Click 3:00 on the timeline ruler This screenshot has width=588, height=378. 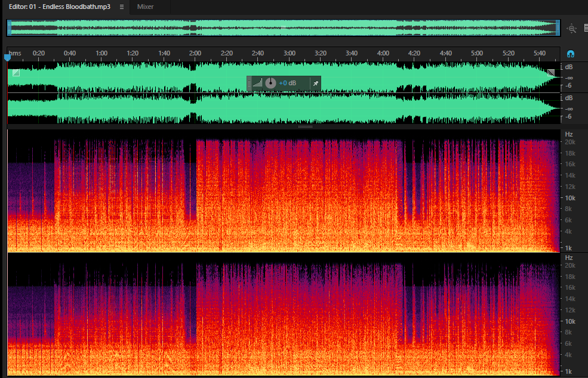click(289, 53)
